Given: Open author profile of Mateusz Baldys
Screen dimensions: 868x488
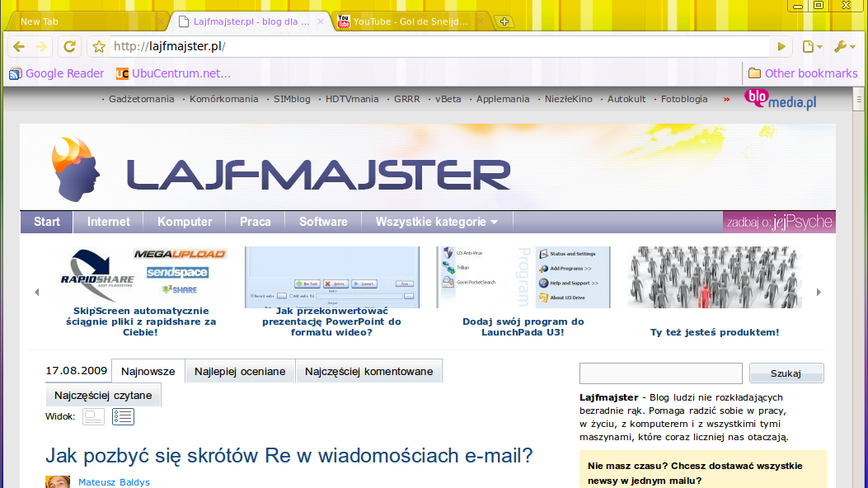Looking at the screenshot, I should pyautogui.click(x=114, y=481).
